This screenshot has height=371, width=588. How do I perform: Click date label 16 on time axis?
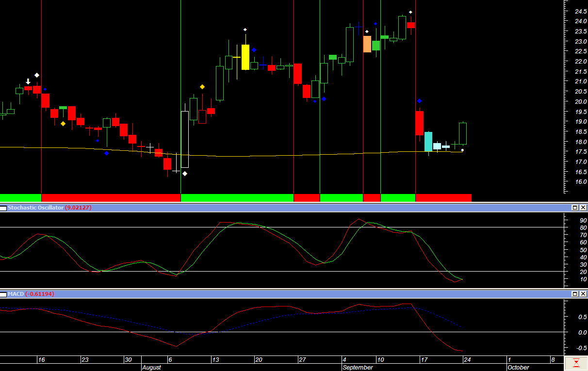(x=42, y=360)
